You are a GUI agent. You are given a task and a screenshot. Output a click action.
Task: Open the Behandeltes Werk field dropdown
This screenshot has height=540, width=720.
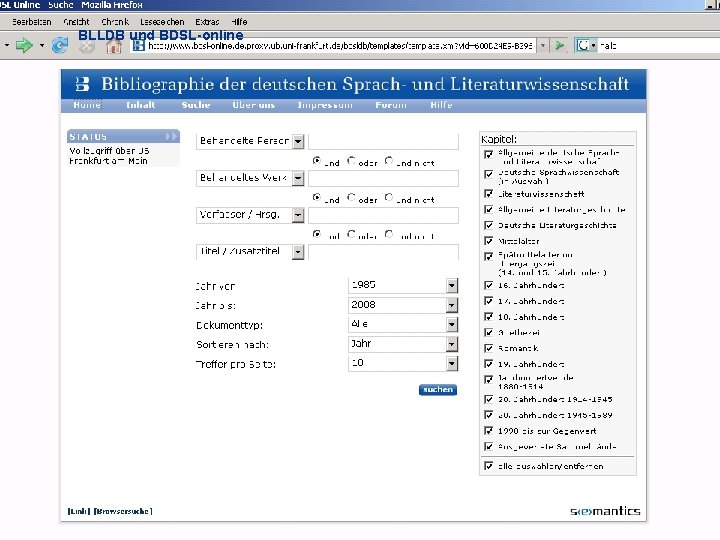click(x=298, y=178)
